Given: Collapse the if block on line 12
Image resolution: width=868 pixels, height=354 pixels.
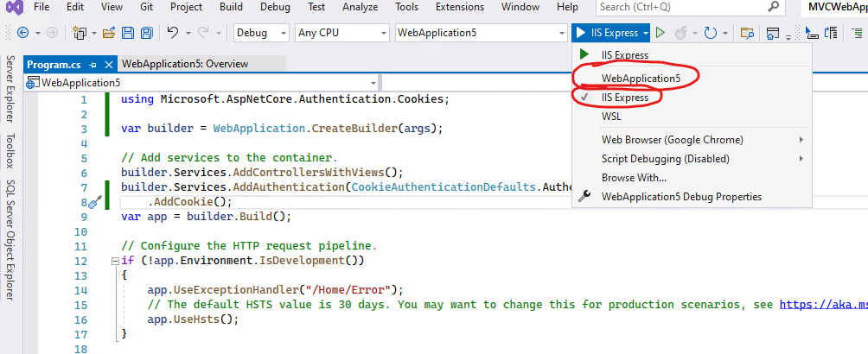Looking at the screenshot, I should [115, 261].
